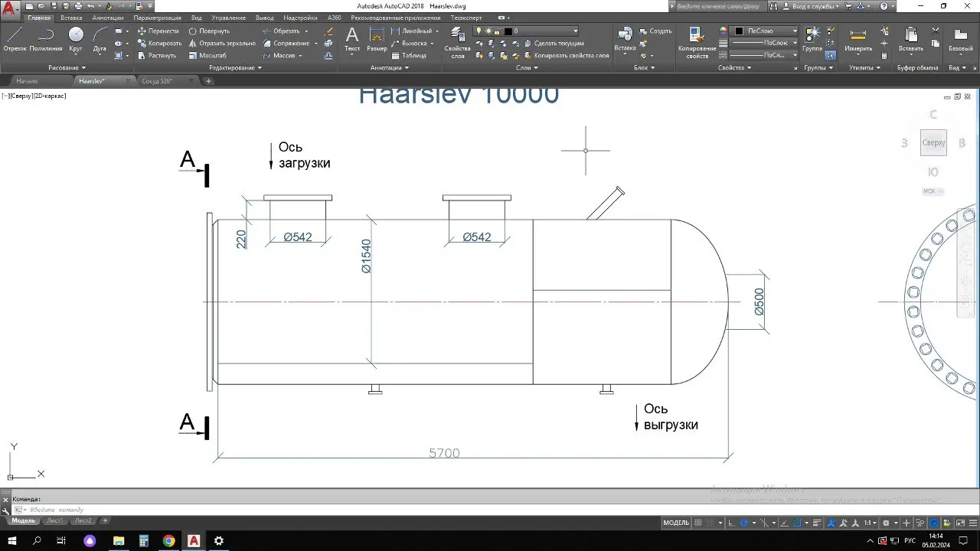Image resolution: width=980 pixels, height=551 pixels.
Task: Expand the Редактирование panel
Action: tap(235, 67)
